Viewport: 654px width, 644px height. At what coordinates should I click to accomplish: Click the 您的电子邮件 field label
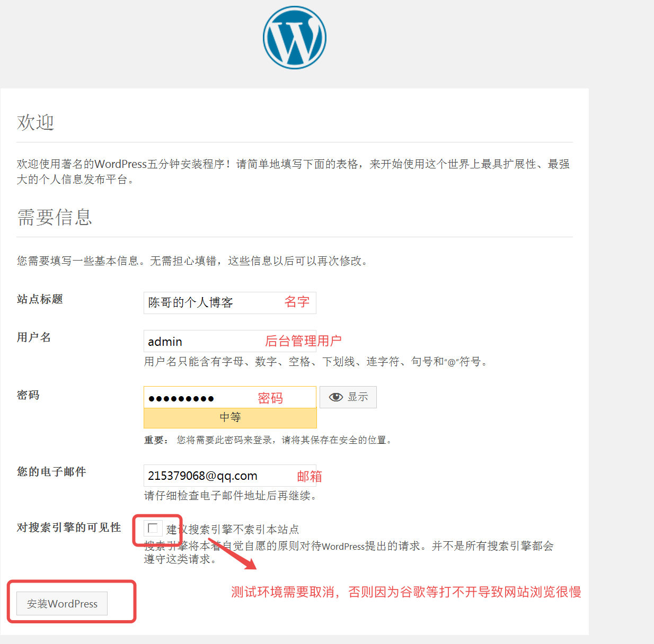(51, 472)
